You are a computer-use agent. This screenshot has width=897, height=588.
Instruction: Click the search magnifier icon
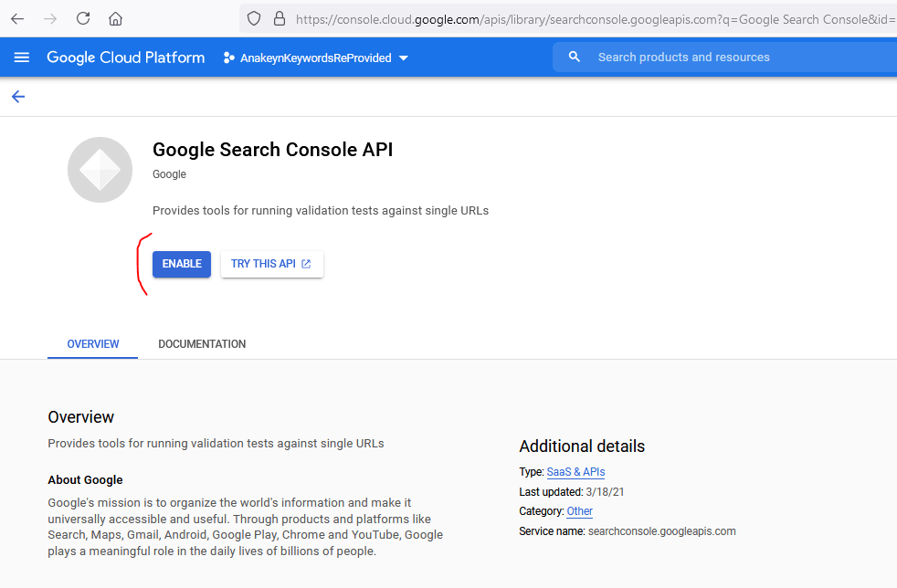[x=574, y=57]
